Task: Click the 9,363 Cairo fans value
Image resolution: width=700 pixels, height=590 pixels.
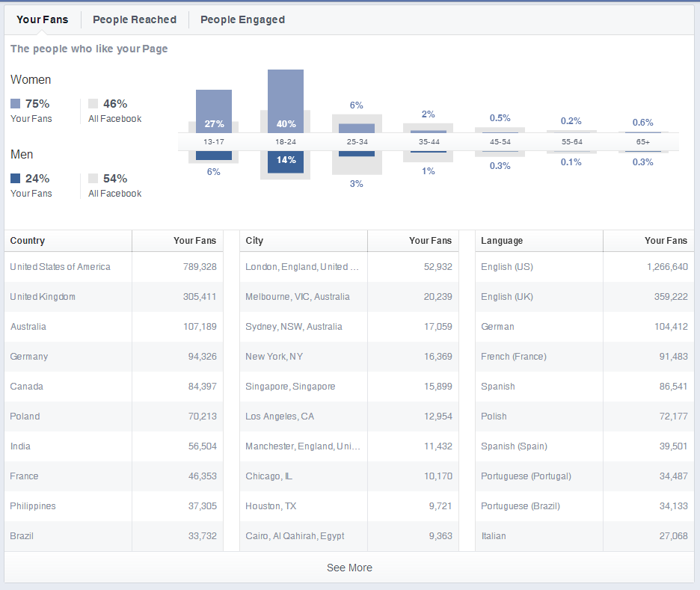Action: click(440, 536)
